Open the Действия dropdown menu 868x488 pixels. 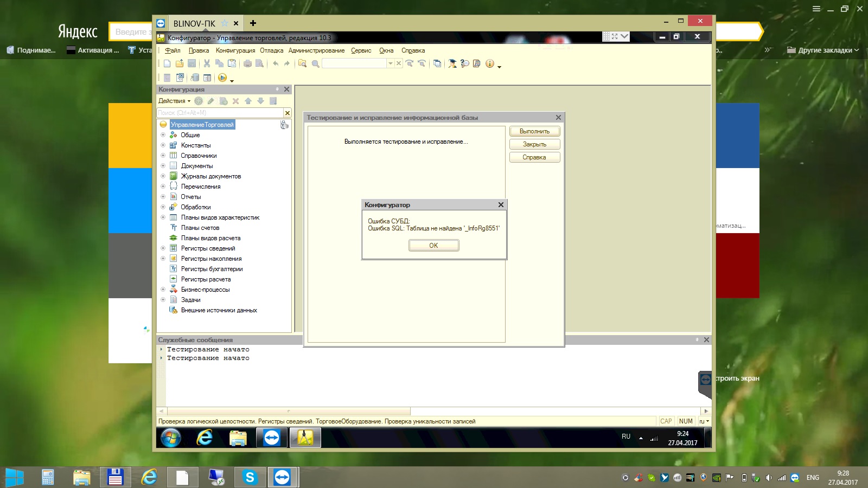pos(174,101)
